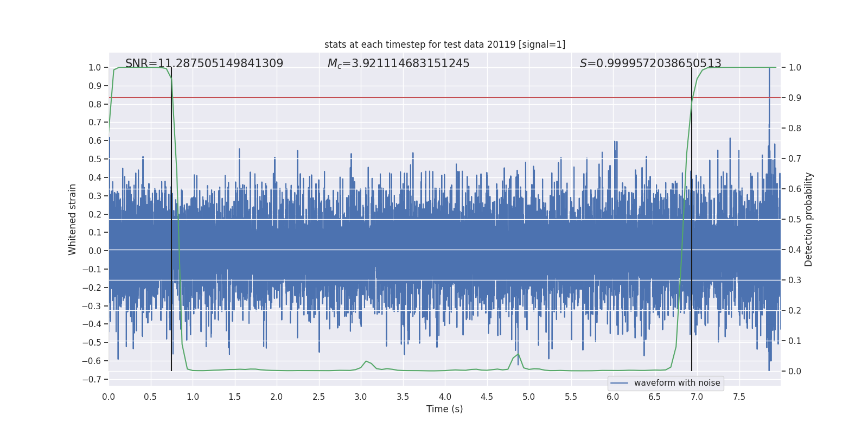Viewport: 868px width, 434px height.
Task: Click the 'Detection probability' axis label
Action: tap(809, 219)
